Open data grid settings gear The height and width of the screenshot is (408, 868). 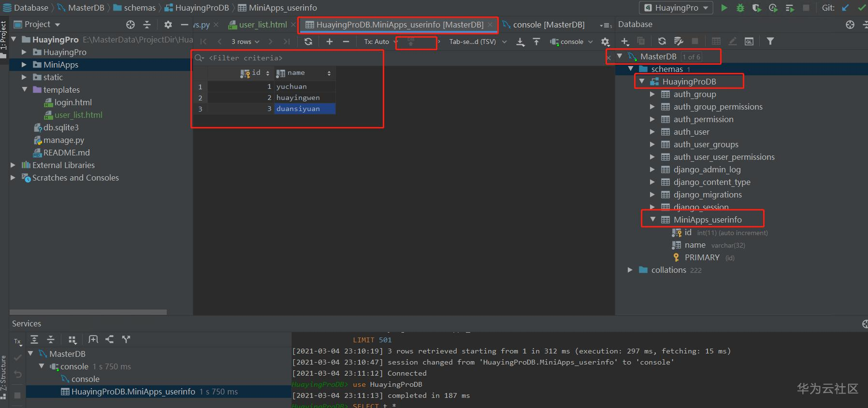pyautogui.click(x=605, y=42)
